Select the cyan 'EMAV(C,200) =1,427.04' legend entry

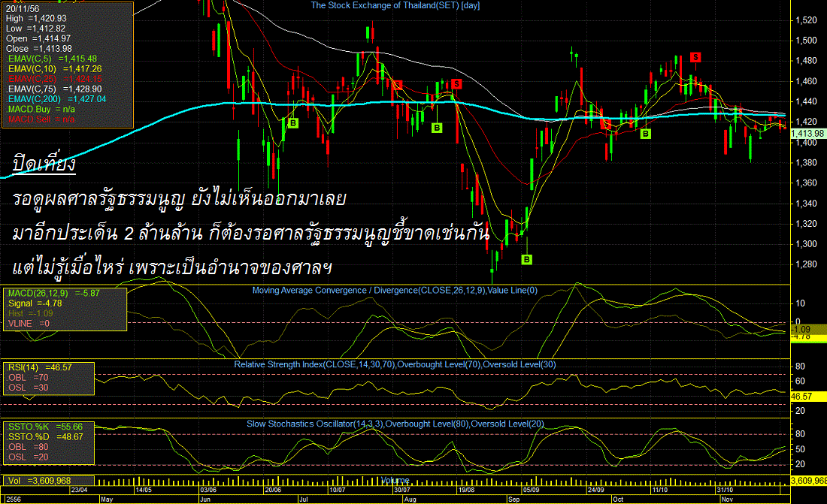click(x=56, y=99)
